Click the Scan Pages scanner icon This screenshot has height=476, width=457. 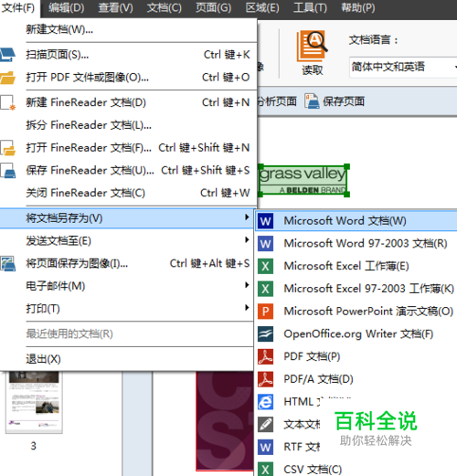[7, 55]
